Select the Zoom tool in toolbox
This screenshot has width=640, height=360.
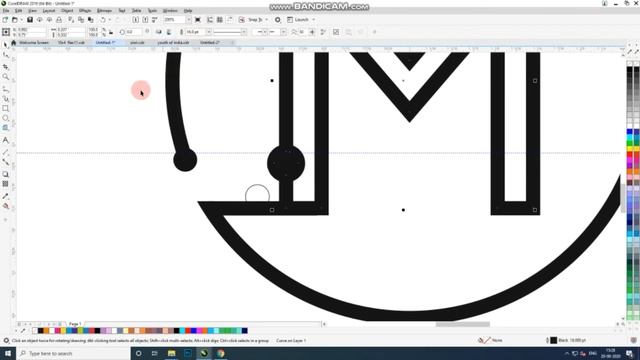(6, 77)
